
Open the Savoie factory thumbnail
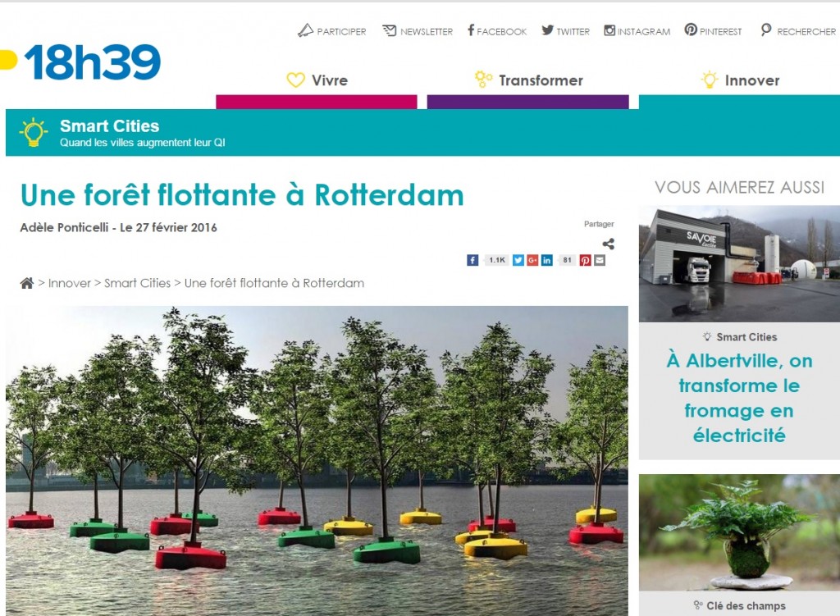(x=739, y=263)
